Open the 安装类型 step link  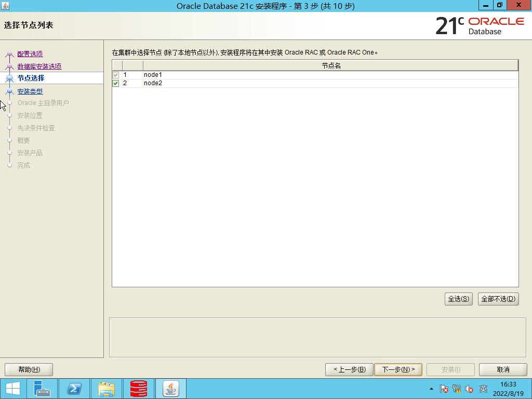[x=30, y=91]
